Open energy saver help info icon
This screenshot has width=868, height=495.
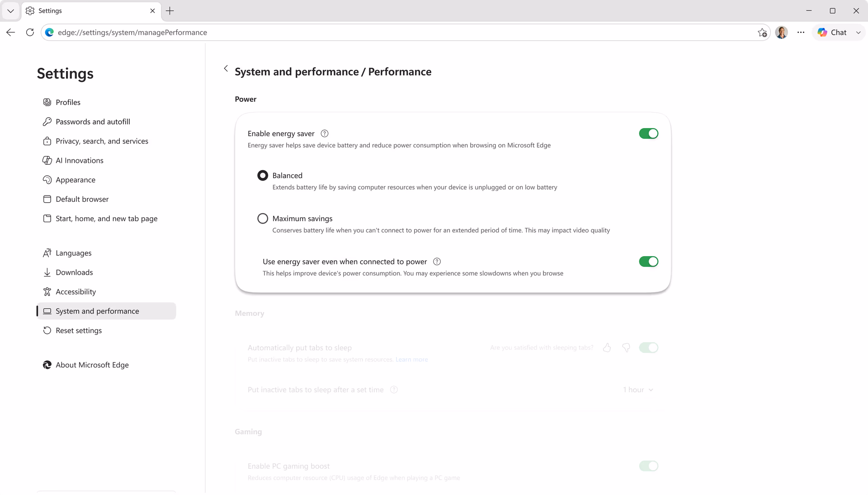(325, 133)
